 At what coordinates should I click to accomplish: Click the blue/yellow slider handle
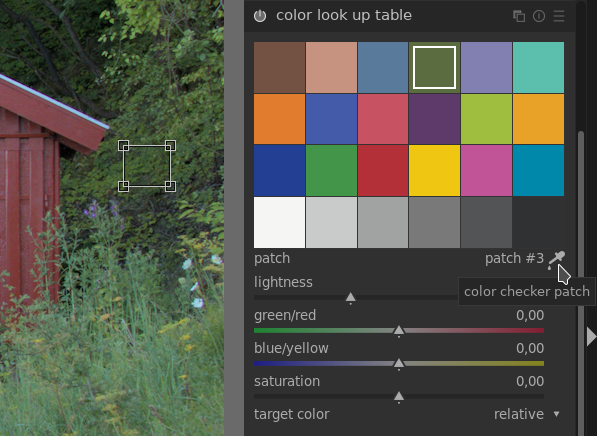pos(399,364)
